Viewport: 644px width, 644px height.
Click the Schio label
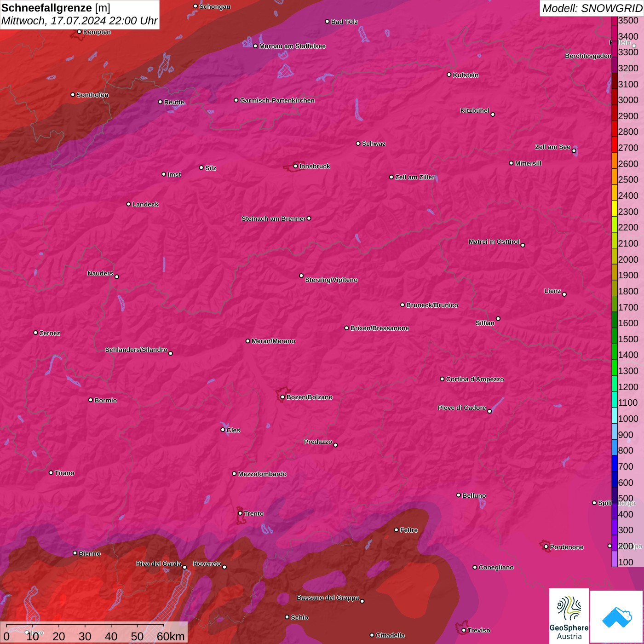(299, 617)
